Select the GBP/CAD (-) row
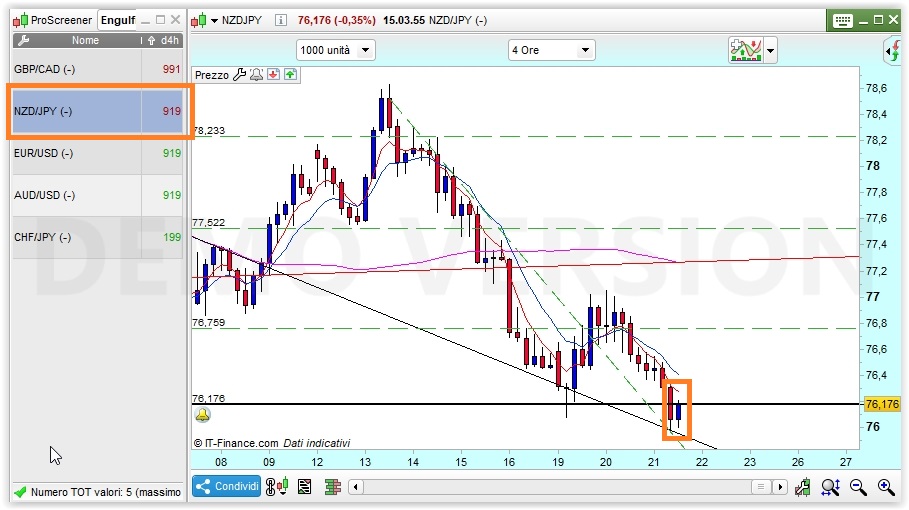This screenshot has height=510, width=909. 97,70
